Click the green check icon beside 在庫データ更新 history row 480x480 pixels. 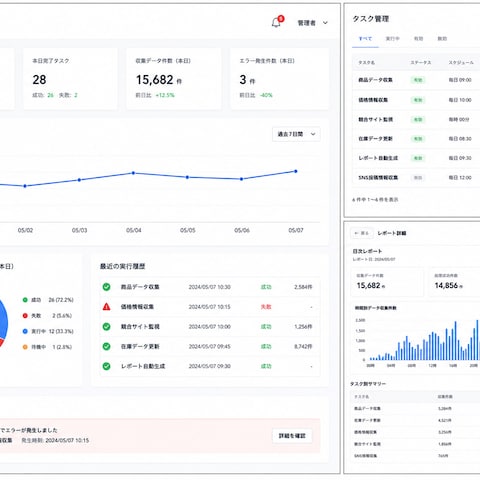pyautogui.click(x=106, y=346)
